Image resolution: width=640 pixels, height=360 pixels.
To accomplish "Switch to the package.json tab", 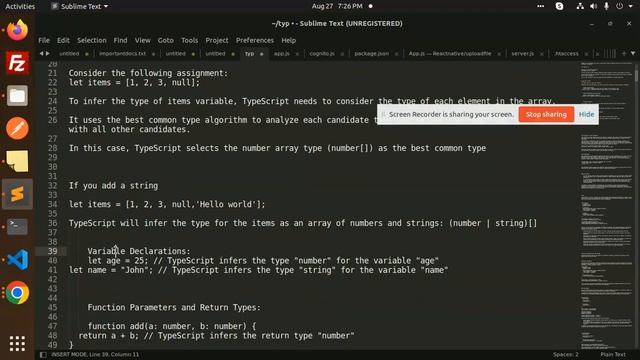I will [371, 54].
